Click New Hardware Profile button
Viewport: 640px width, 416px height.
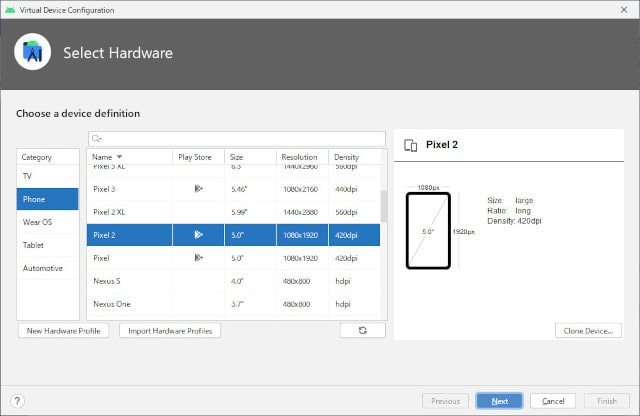[x=62, y=330]
